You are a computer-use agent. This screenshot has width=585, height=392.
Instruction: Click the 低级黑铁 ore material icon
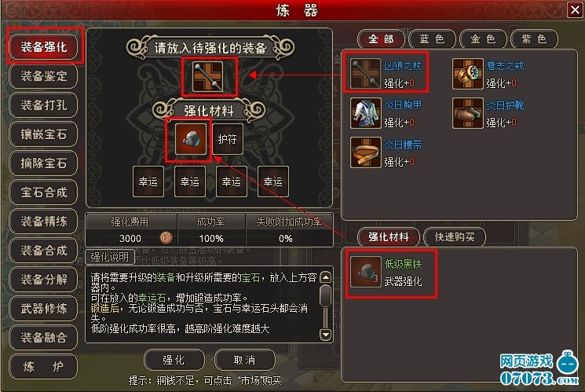click(366, 272)
